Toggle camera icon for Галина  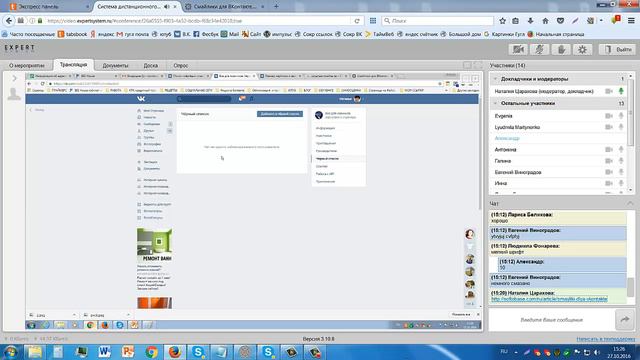[x=609, y=161]
